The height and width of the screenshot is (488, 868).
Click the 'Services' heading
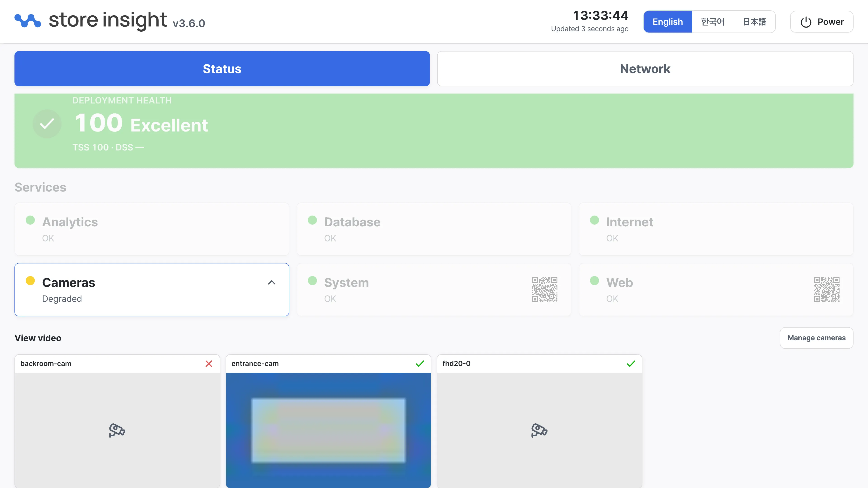click(40, 187)
